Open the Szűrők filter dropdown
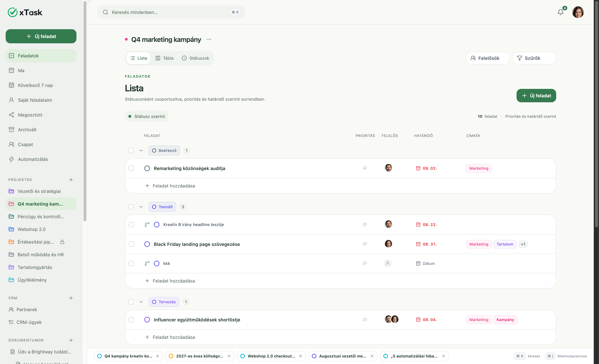The width and height of the screenshot is (599, 364). (x=534, y=58)
